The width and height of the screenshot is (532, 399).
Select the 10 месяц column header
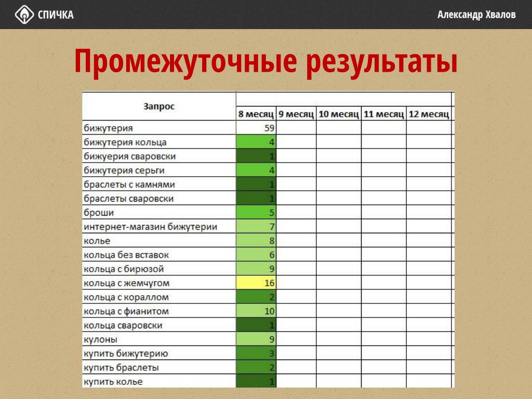pyautogui.click(x=339, y=114)
